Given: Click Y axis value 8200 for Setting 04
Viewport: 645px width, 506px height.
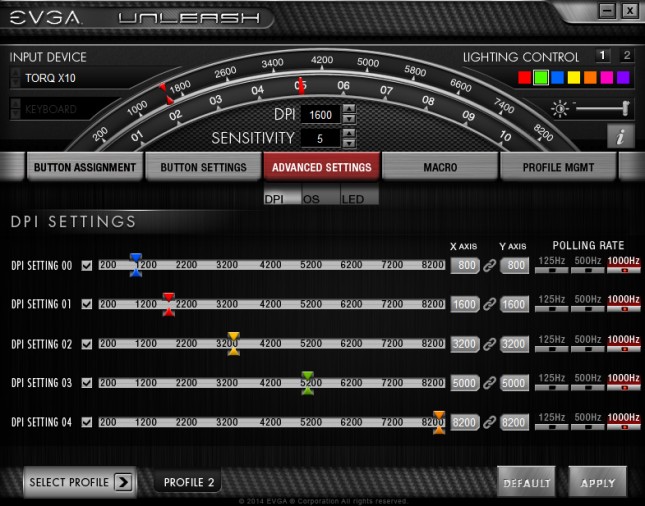Looking at the screenshot, I should tap(514, 422).
